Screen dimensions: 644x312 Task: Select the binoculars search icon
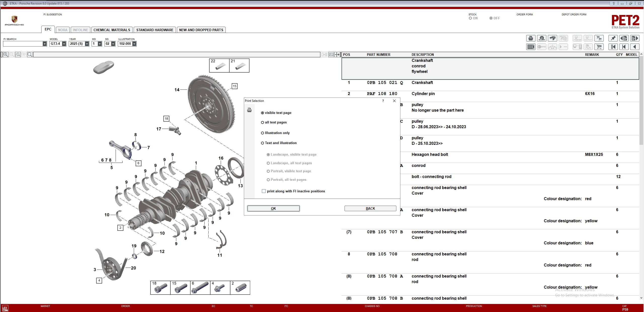pyautogui.click(x=552, y=38)
